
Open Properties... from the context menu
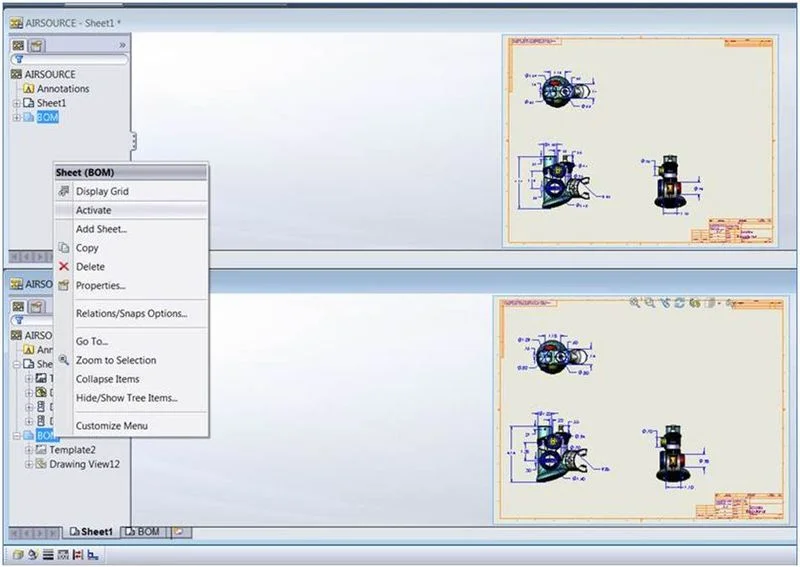(131, 285)
